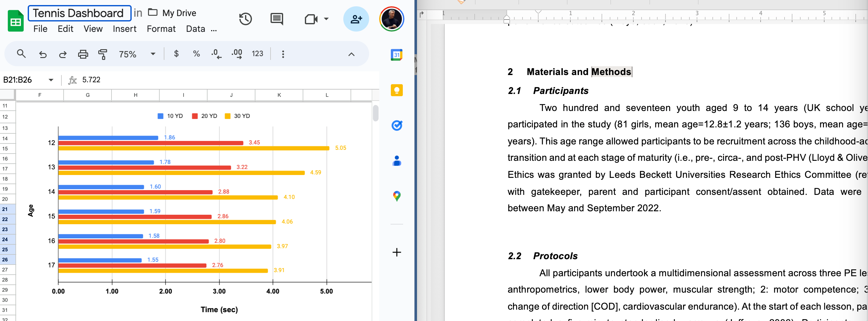Click the My Drive folder link

(x=172, y=13)
